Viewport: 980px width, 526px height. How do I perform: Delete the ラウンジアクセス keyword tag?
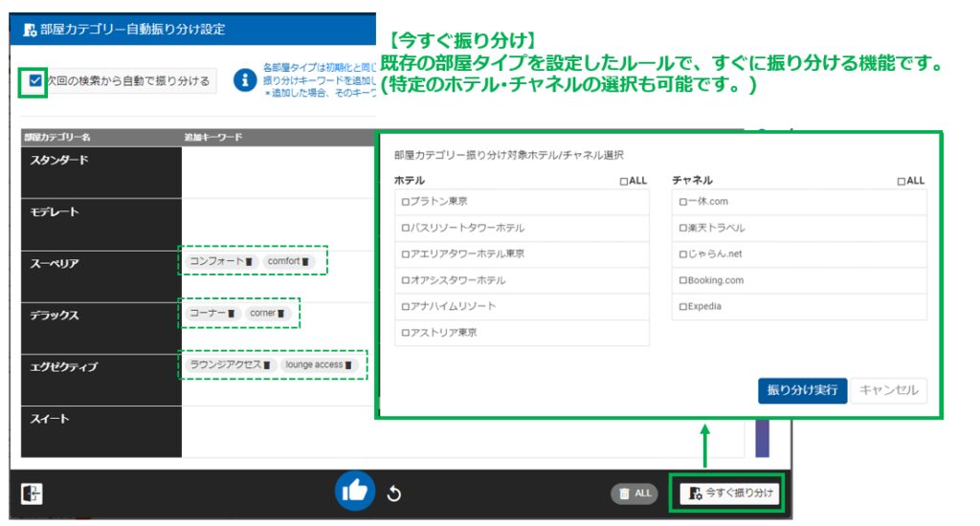(x=267, y=365)
